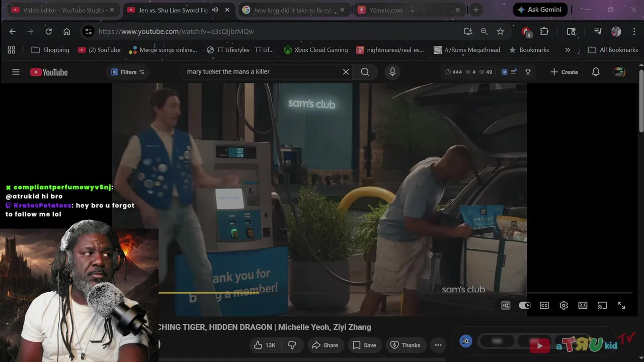The image size is (644, 362).
Task: Open All Bookmarks folder
Action: tap(613, 50)
